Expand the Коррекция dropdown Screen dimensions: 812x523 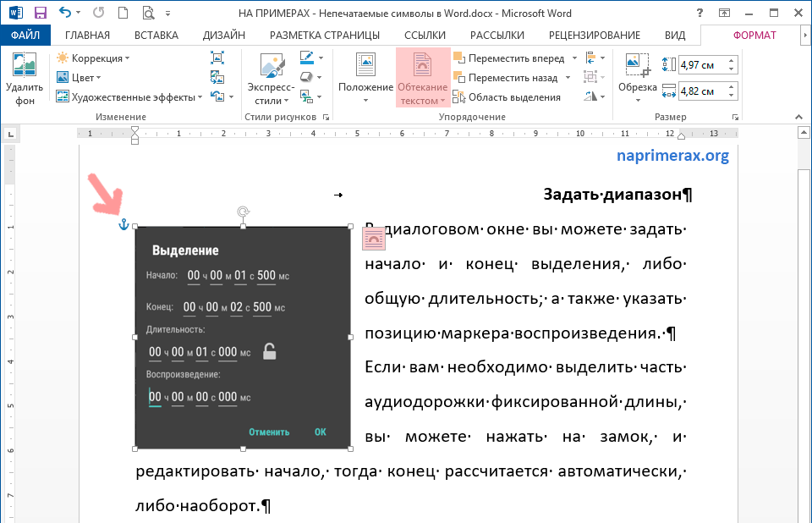[x=92, y=58]
